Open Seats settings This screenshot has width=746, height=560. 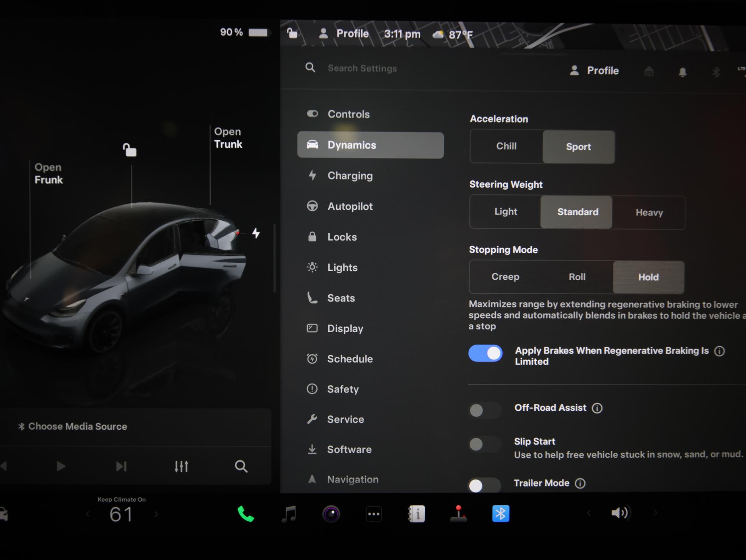[x=370, y=298]
